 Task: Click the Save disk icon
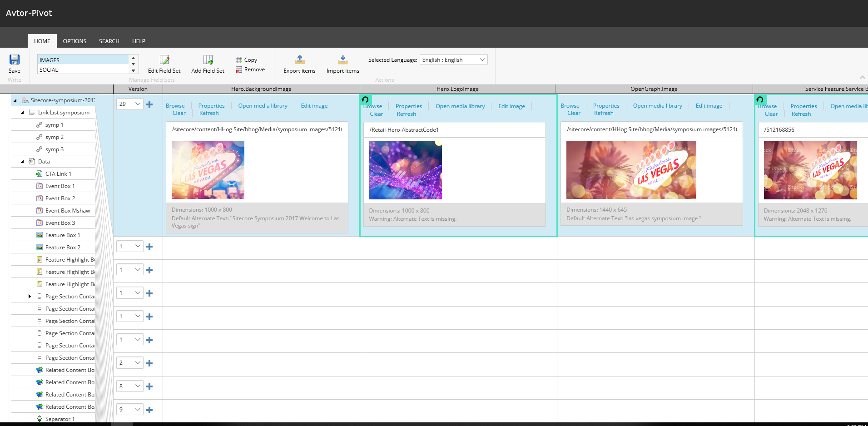coord(15,60)
